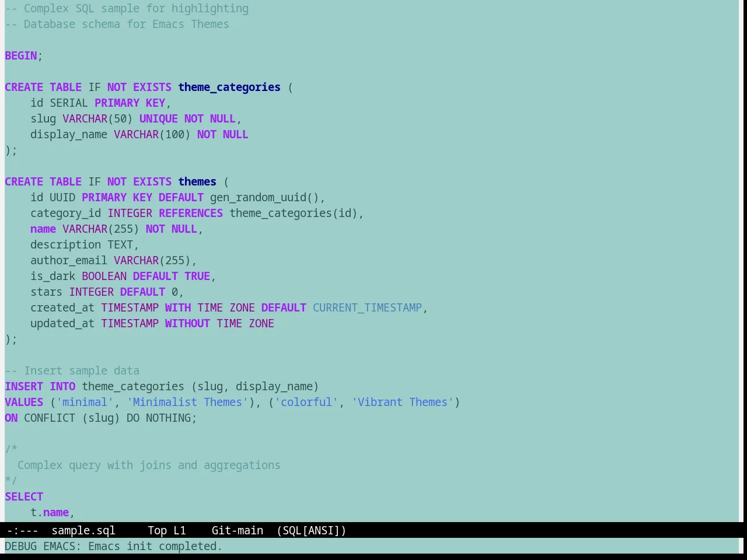The width and height of the screenshot is (747, 560).
Task: Click the L1 line number indicator
Action: pos(179,530)
